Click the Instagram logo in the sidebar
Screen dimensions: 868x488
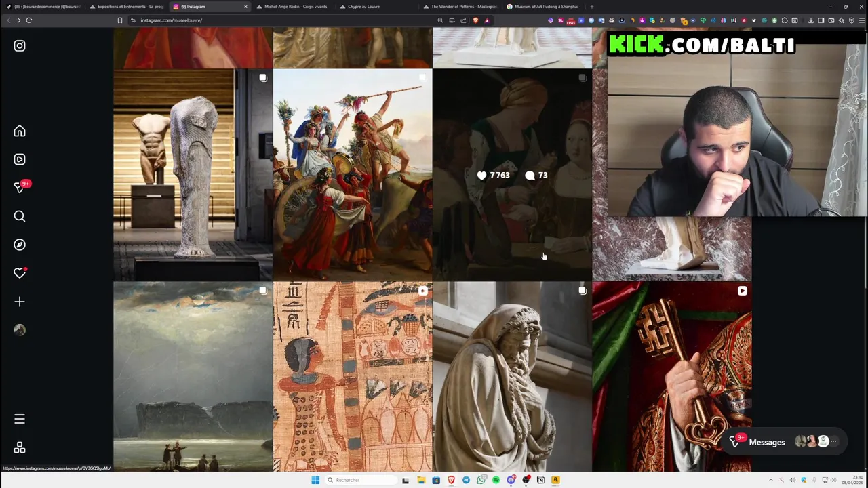(20, 46)
